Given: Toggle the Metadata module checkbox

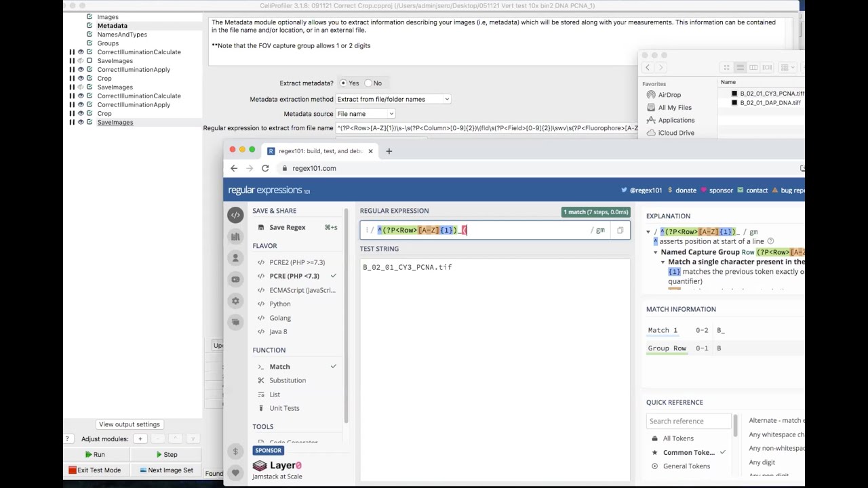Looking at the screenshot, I should click(90, 26).
